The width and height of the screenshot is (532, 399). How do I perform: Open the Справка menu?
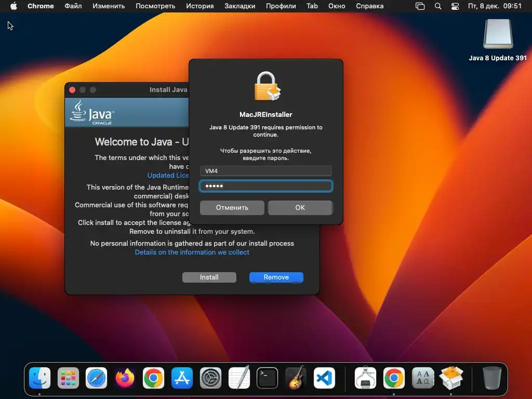(x=370, y=6)
